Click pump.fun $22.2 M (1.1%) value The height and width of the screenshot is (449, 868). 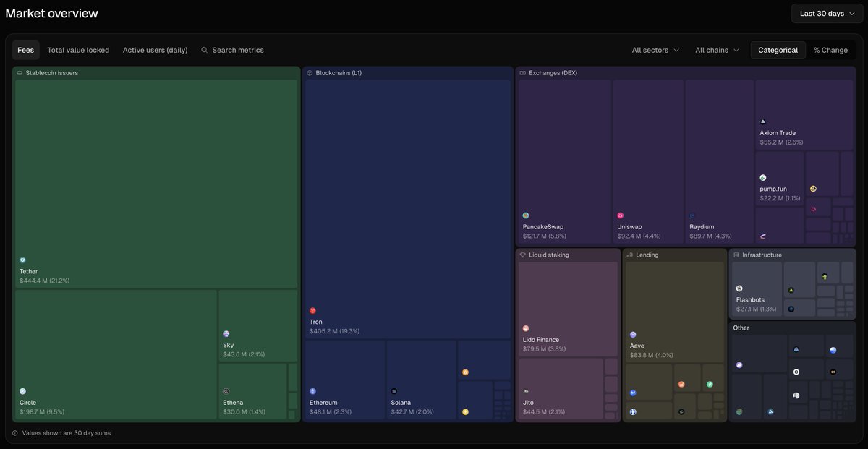780,198
